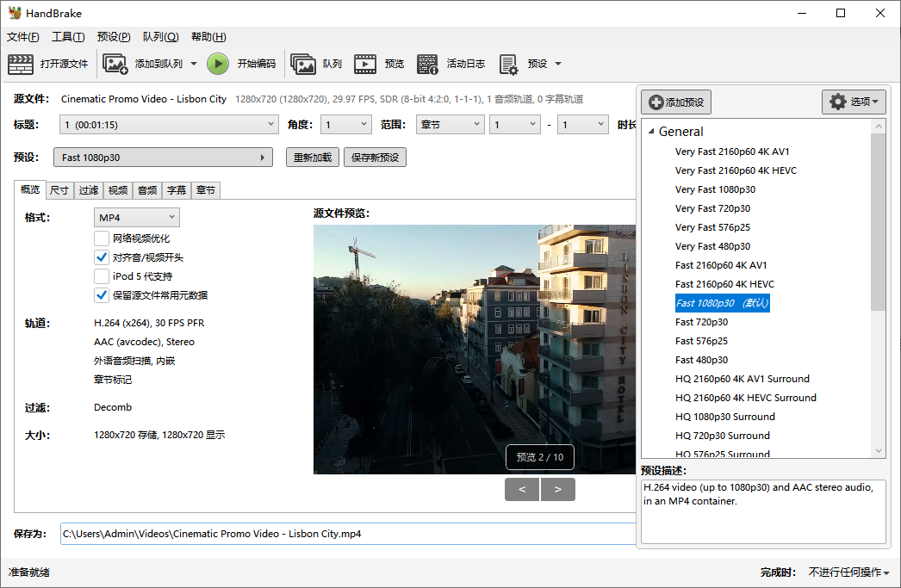Select Very Fast 720p30 preset

point(712,208)
